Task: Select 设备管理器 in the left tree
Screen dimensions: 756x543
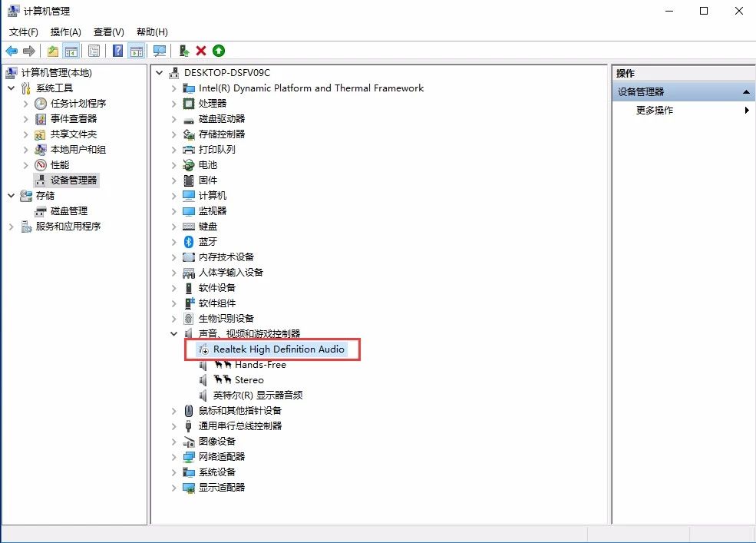Action: coord(73,180)
